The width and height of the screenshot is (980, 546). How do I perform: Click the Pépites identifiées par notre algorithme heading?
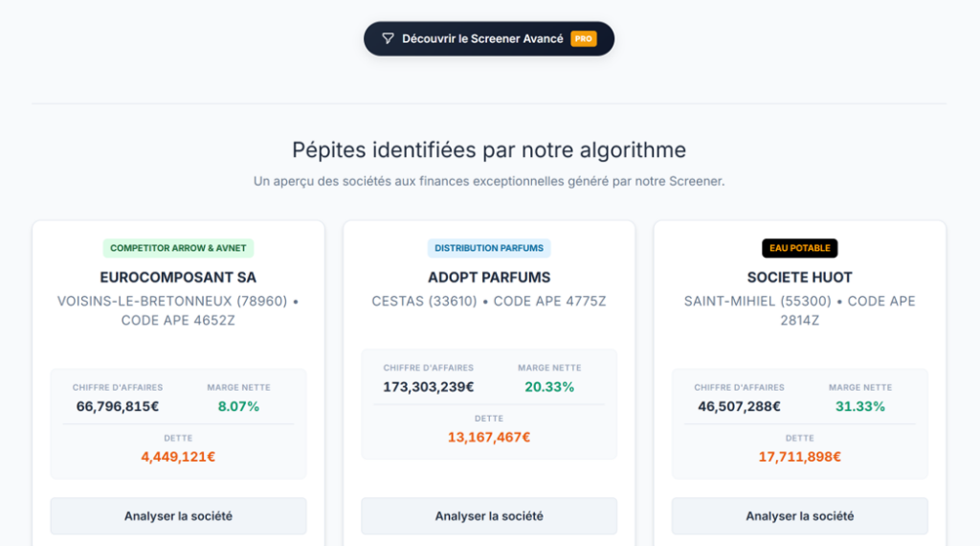click(x=489, y=150)
